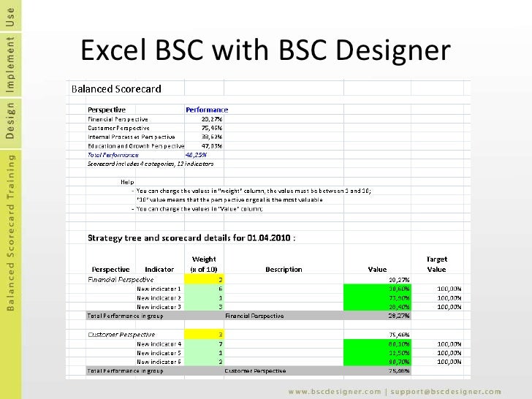Click the 'New indicator 6' label
The width and height of the screenshot is (532, 399).
(159, 362)
